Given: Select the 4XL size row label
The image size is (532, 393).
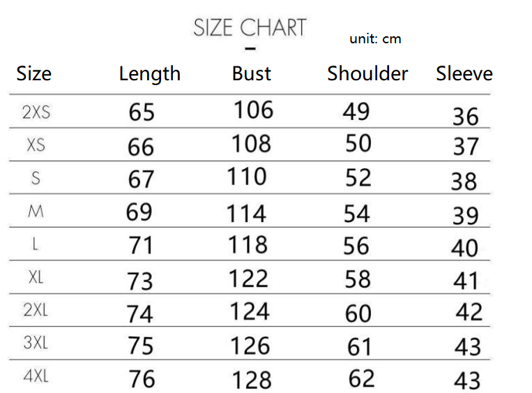Looking at the screenshot, I should point(36,376).
